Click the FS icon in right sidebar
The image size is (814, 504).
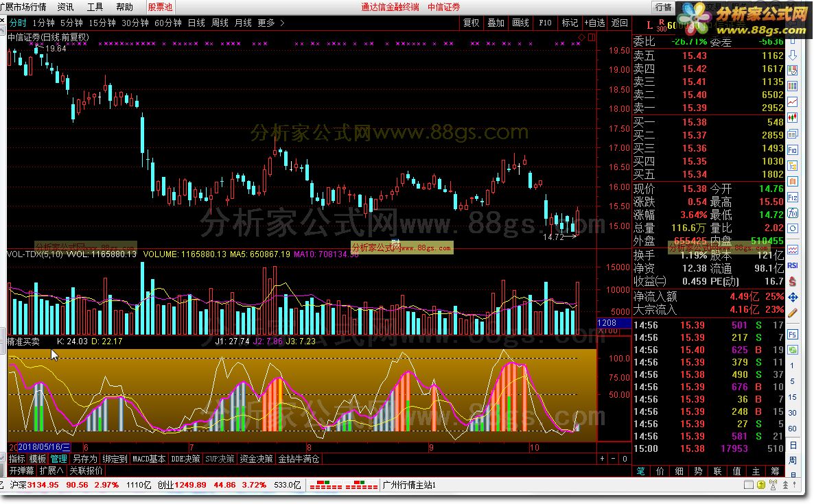pyautogui.click(x=792, y=335)
